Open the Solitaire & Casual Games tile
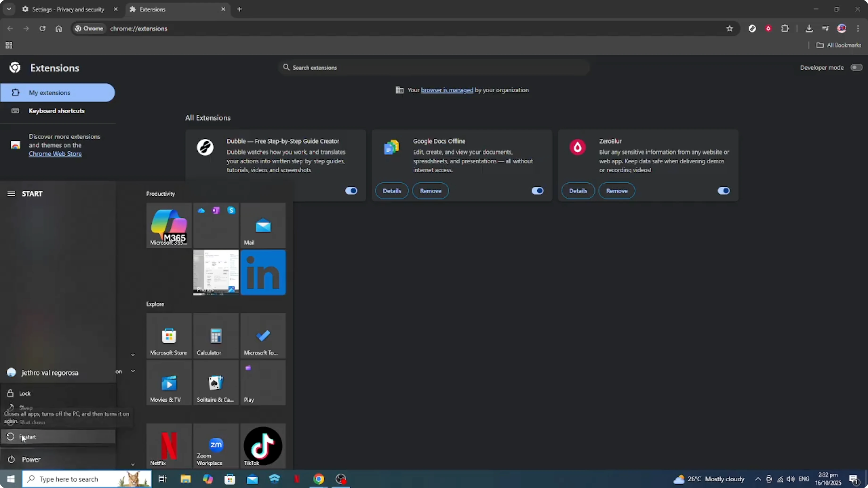The width and height of the screenshot is (868, 488). pos(216,383)
